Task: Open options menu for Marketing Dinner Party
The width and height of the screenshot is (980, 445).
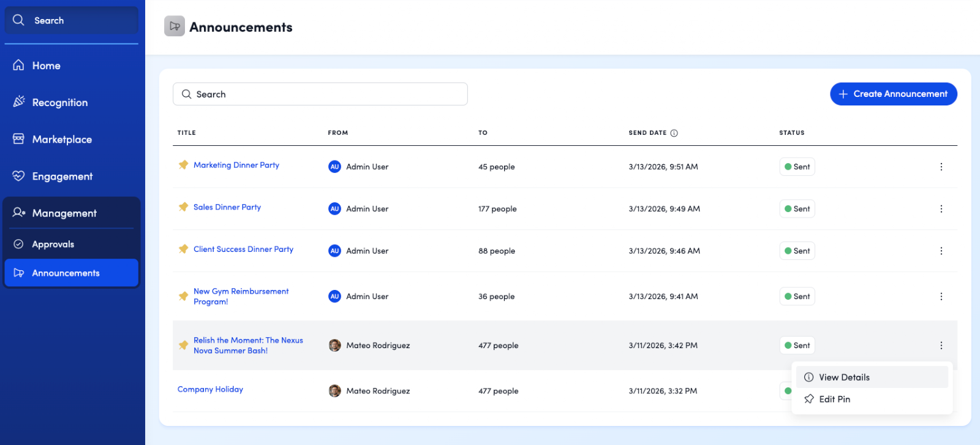Action: click(941, 167)
